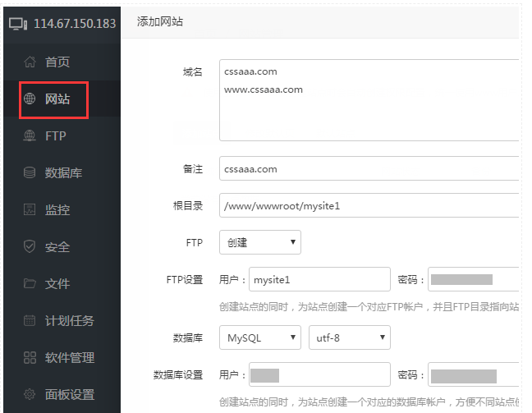
Task: Click the globe icon for 网站
Action: coord(30,99)
